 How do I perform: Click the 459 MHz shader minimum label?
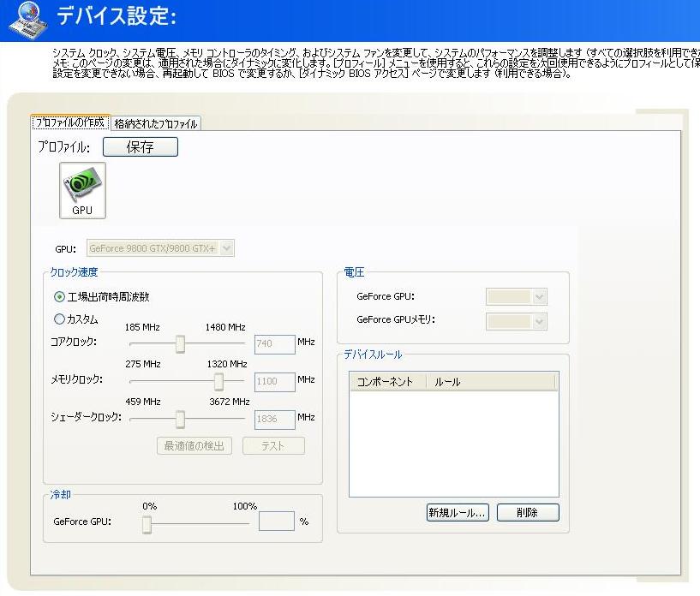[143, 402]
